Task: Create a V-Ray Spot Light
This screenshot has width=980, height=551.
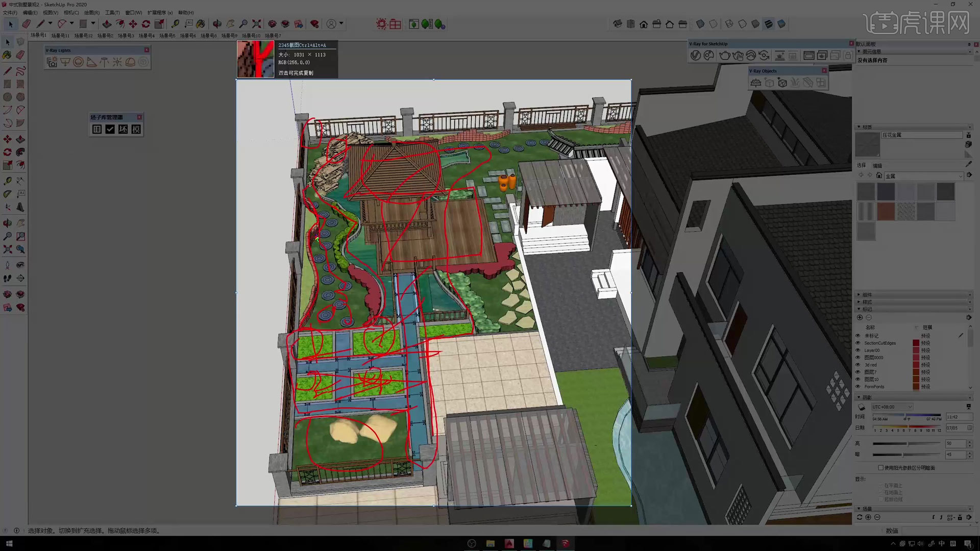Action: 91,62
